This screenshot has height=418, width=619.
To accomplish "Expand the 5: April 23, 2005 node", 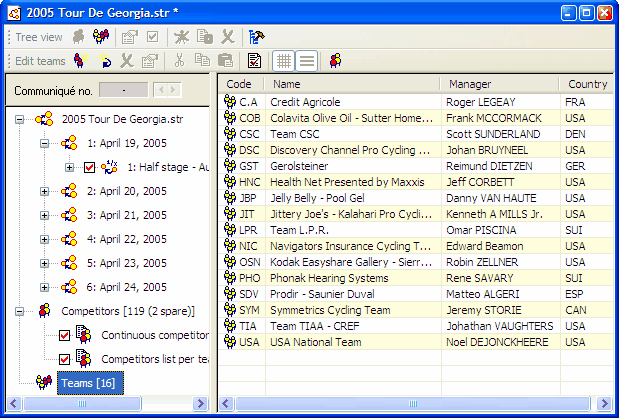I will point(45,263).
